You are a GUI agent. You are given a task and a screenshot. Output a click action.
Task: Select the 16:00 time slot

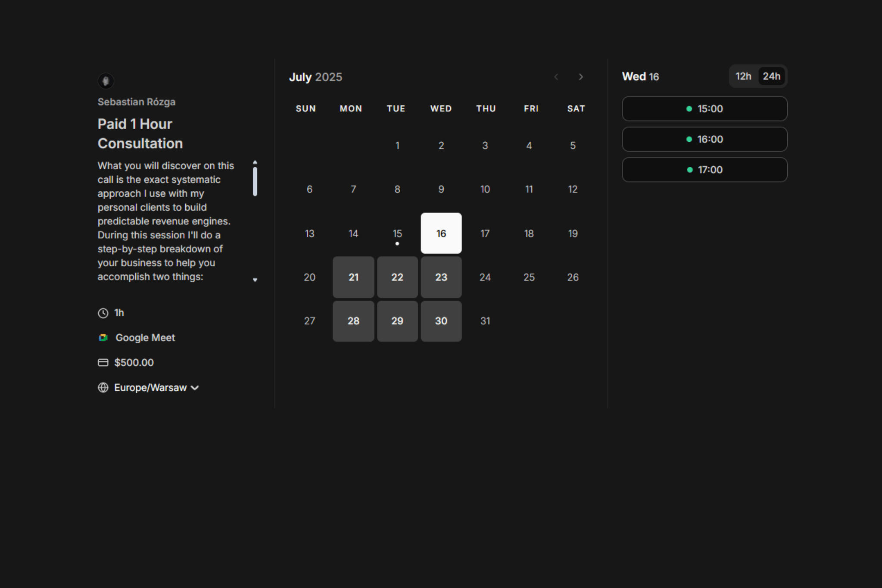[704, 139]
